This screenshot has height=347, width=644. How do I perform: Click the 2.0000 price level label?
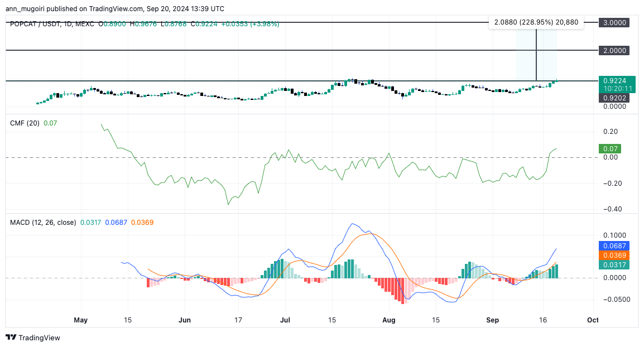(x=614, y=51)
